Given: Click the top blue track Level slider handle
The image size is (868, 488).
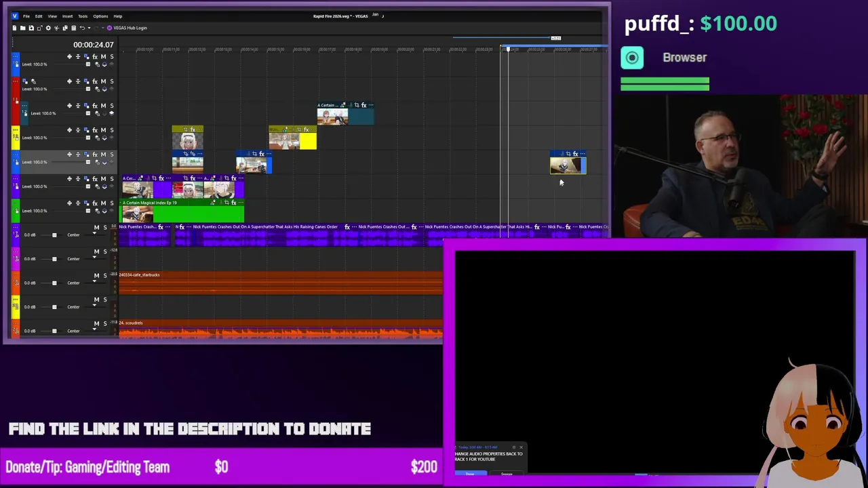Looking at the screenshot, I should [x=87, y=64].
